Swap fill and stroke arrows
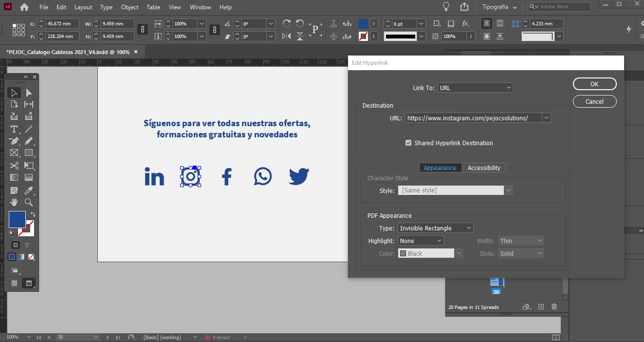644x342 pixels. point(33,214)
